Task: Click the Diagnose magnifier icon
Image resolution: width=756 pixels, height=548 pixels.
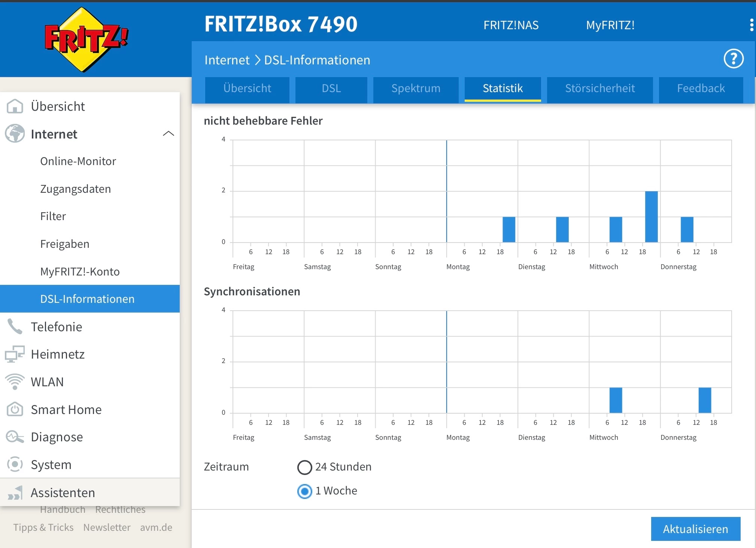Action: (15, 437)
